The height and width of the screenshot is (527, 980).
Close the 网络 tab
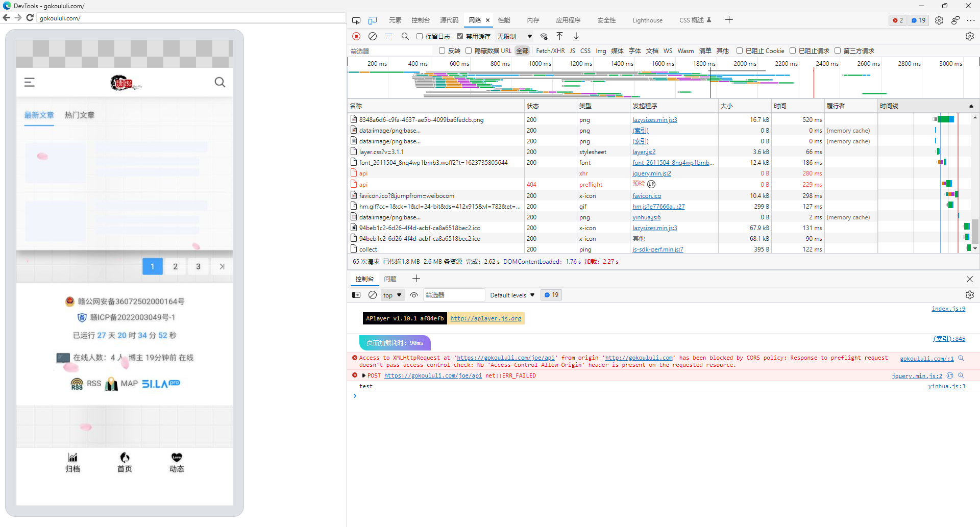pyautogui.click(x=487, y=20)
